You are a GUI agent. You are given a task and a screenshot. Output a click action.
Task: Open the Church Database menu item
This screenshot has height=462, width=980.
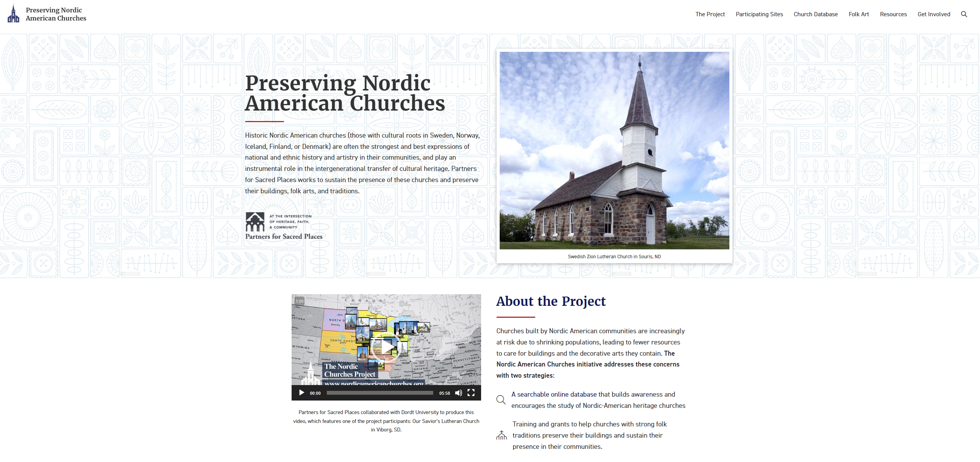click(x=814, y=14)
